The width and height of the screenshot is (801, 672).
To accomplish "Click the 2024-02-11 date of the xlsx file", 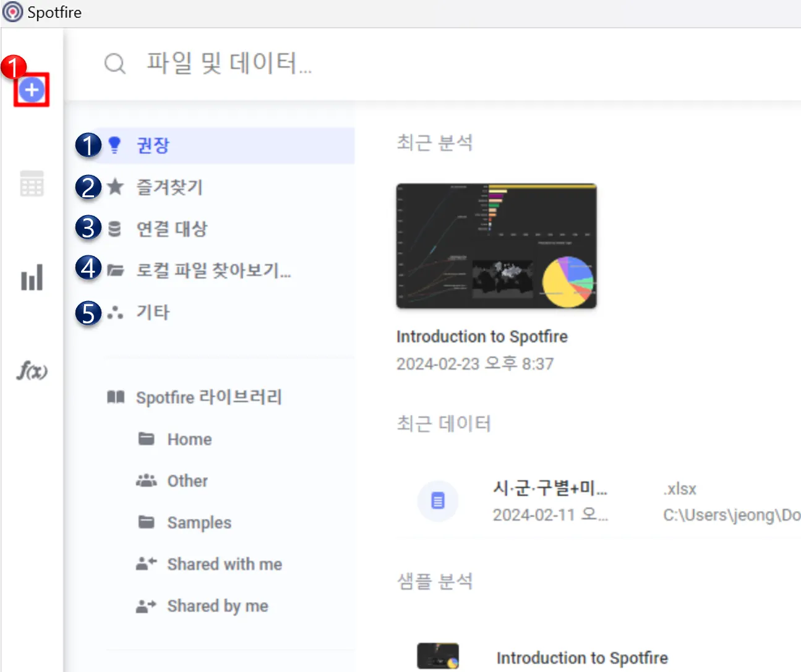I will point(550,515).
